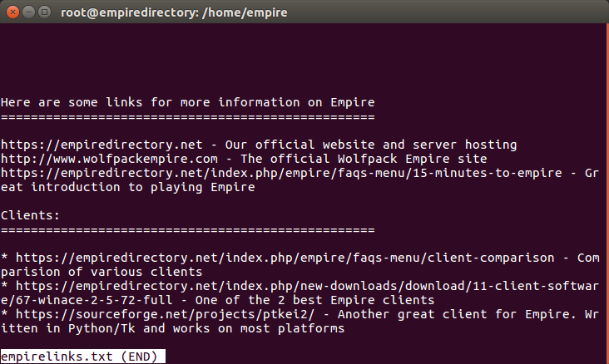Click the 'empirelinks.txt (END)' pager status line
This screenshot has width=609, height=364.
coord(82,357)
